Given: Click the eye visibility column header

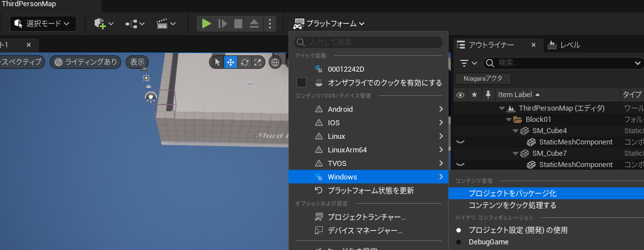Looking at the screenshot, I should point(460,95).
